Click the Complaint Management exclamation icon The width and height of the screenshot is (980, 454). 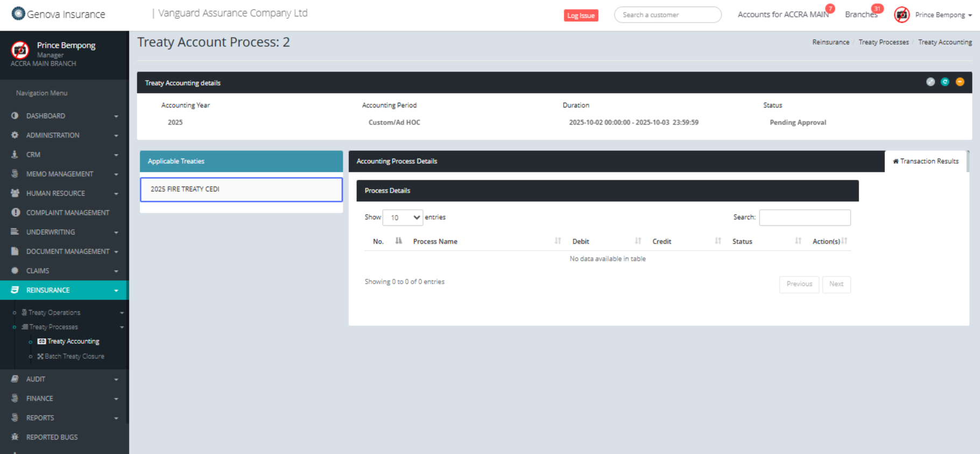pos(16,212)
